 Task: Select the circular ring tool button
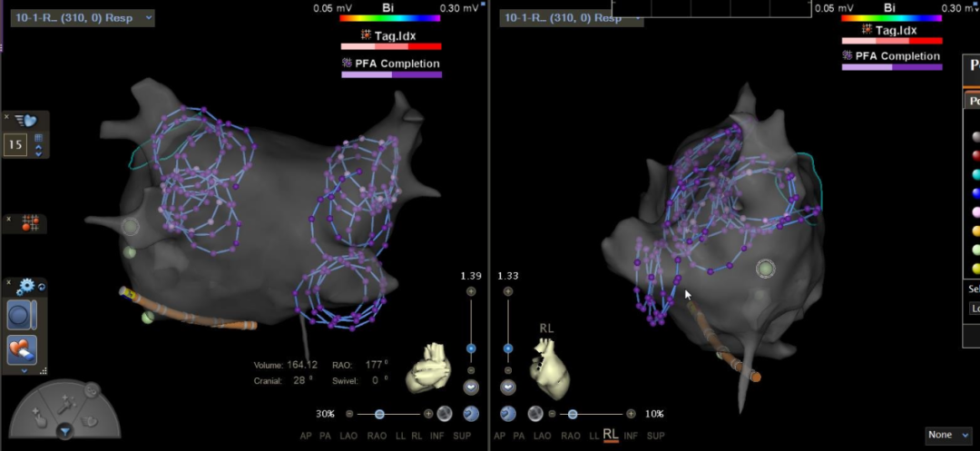click(21, 315)
